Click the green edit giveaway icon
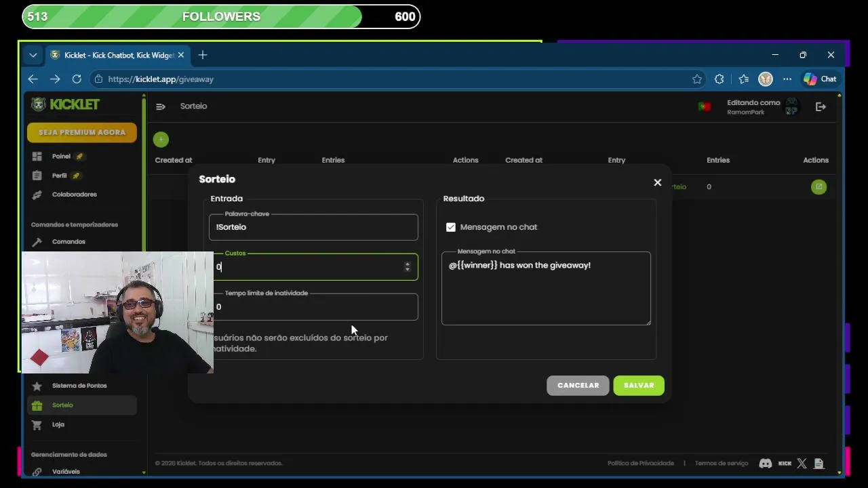Image resolution: width=868 pixels, height=488 pixels. pyautogui.click(x=818, y=187)
